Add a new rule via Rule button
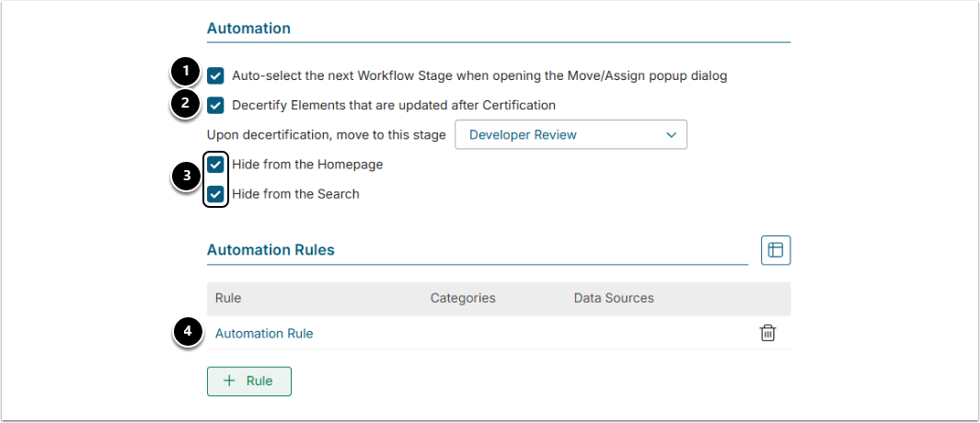Screen dimensions: 980x423 coord(249,381)
